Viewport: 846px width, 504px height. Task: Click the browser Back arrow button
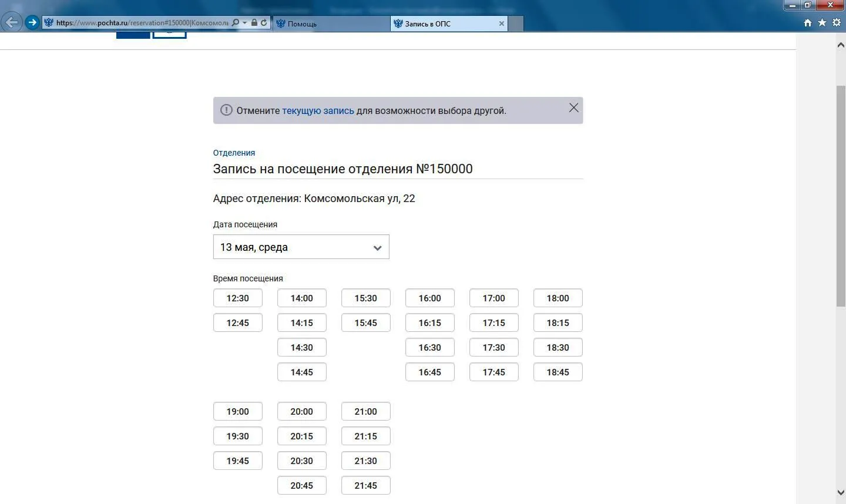coord(12,23)
